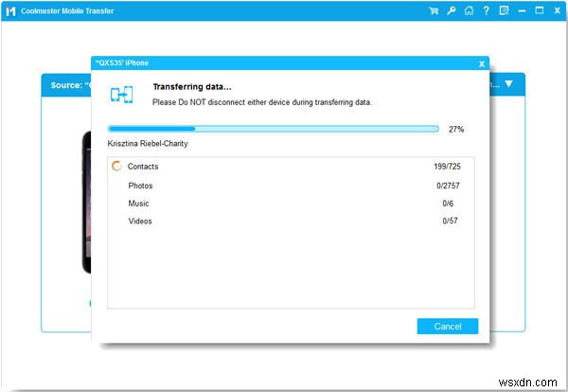Open help question mark icon
The width and height of the screenshot is (568, 392).
tap(487, 10)
